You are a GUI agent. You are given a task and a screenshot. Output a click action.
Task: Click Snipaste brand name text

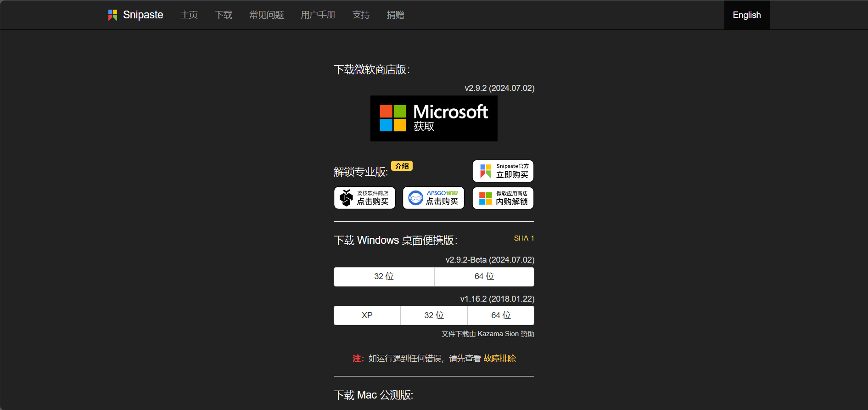click(x=143, y=15)
